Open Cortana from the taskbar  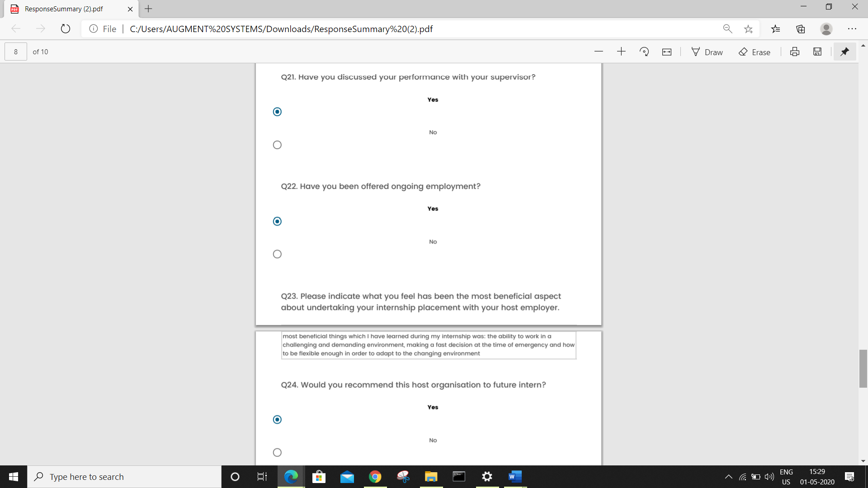pos(235,477)
